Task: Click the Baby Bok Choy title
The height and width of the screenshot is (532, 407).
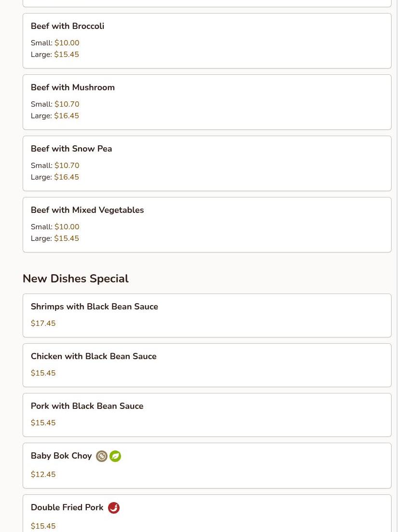Action: coord(61,456)
